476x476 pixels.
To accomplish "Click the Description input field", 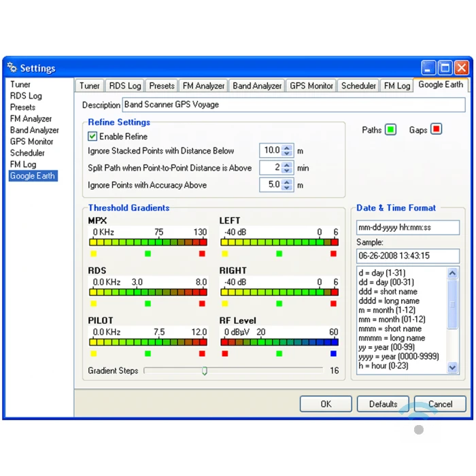I will (294, 105).
